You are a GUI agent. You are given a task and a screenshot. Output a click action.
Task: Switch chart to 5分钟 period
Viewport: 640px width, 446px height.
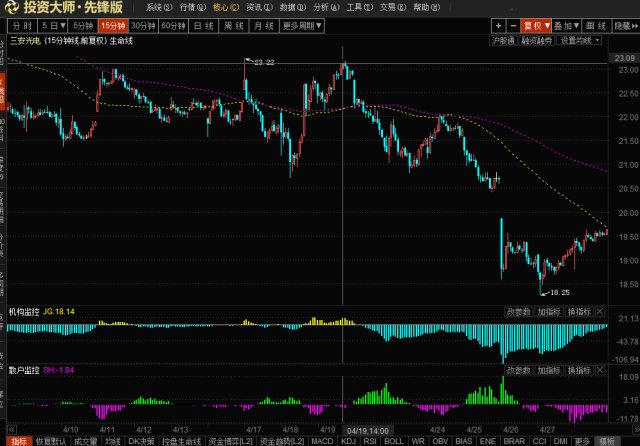pos(82,25)
